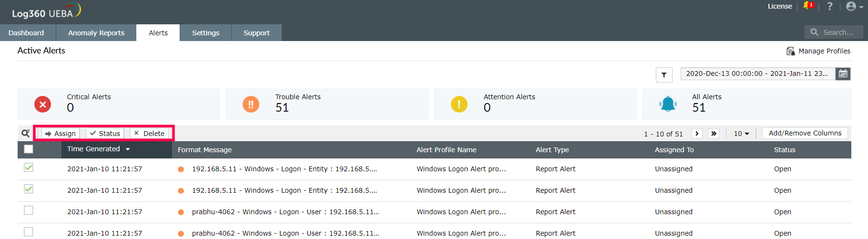Viewport: 868px width, 239px height.
Task: Open the Settings tab
Action: [x=205, y=33]
